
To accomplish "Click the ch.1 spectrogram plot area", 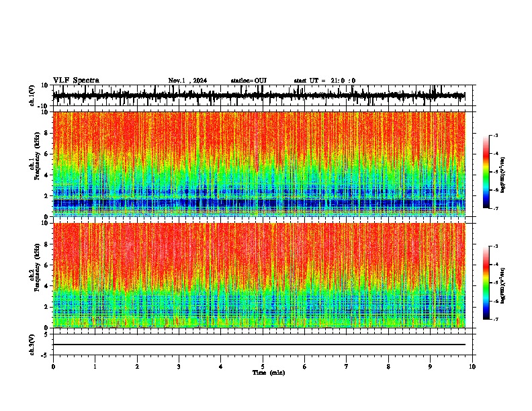I will pos(259,164).
